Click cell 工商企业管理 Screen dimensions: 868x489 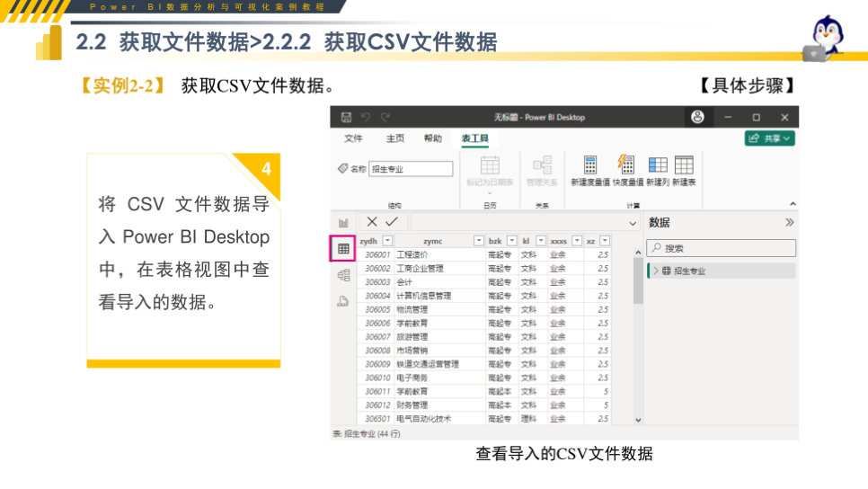pyautogui.click(x=420, y=269)
